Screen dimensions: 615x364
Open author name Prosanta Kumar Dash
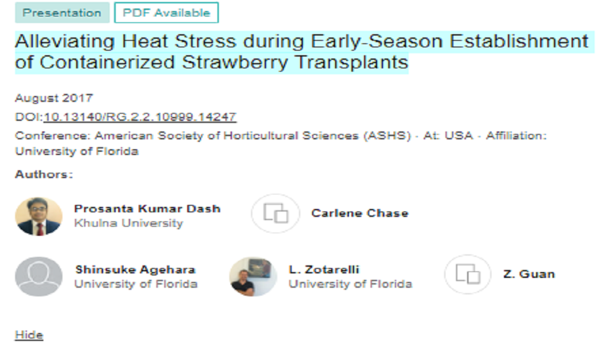(x=147, y=209)
